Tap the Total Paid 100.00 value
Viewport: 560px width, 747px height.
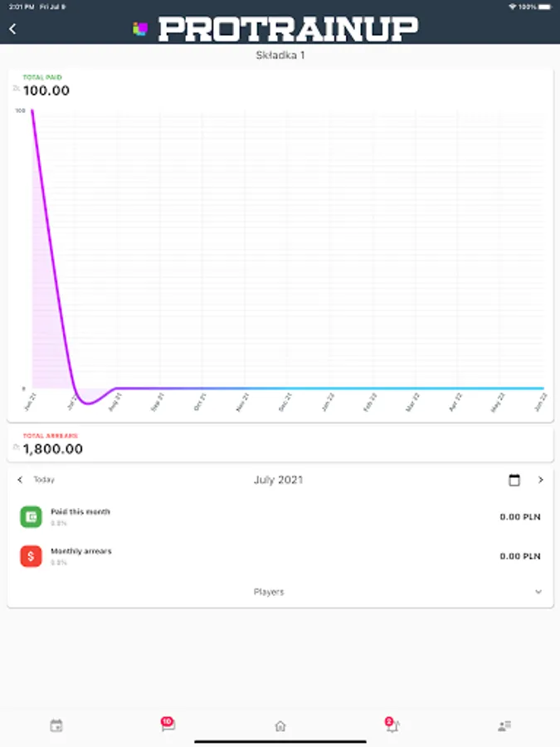pos(46,90)
